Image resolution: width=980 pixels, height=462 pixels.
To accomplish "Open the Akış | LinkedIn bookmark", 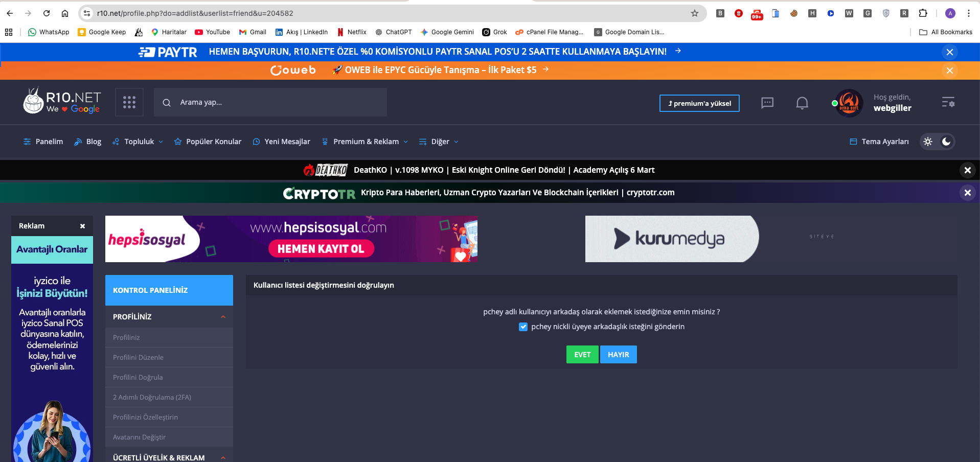I will pos(302,32).
